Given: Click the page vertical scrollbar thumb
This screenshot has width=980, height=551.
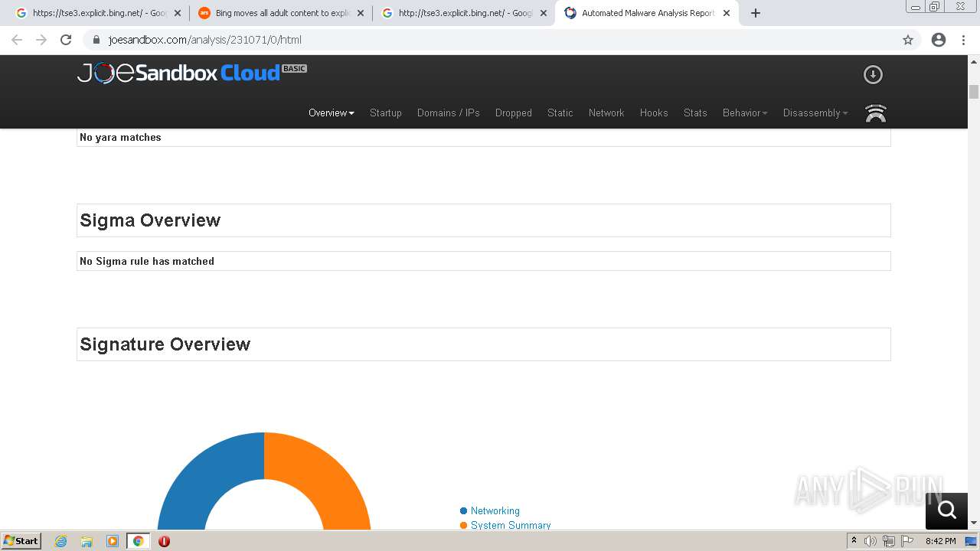Looking at the screenshot, I should point(974,92).
